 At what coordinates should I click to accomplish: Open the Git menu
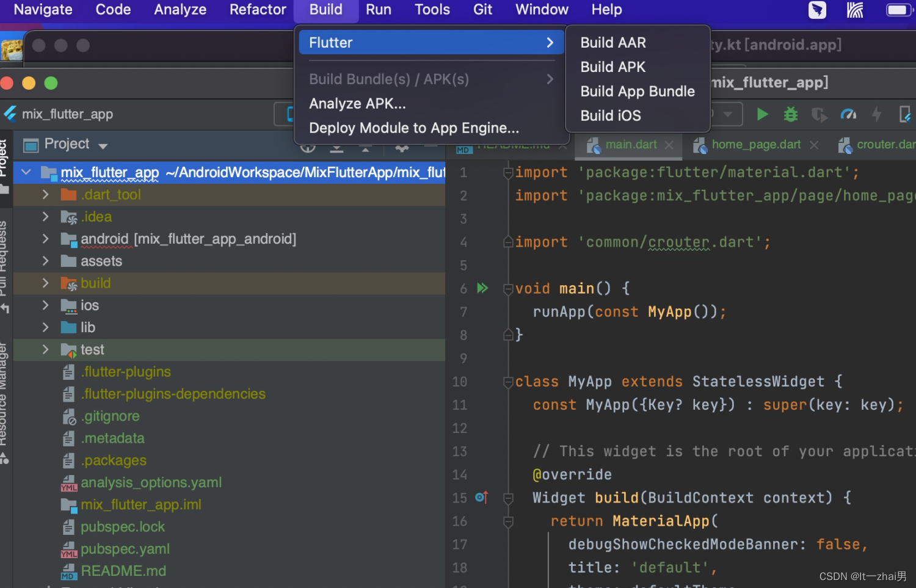482,10
